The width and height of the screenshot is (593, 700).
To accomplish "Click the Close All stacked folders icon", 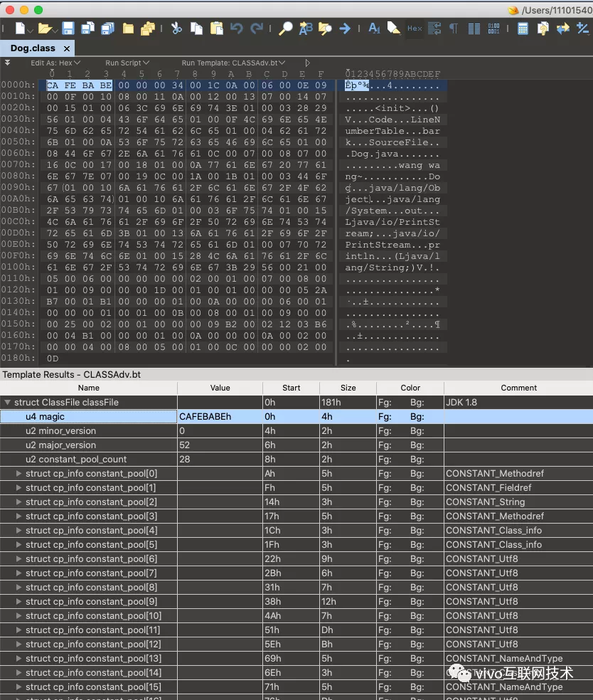I will tap(148, 28).
